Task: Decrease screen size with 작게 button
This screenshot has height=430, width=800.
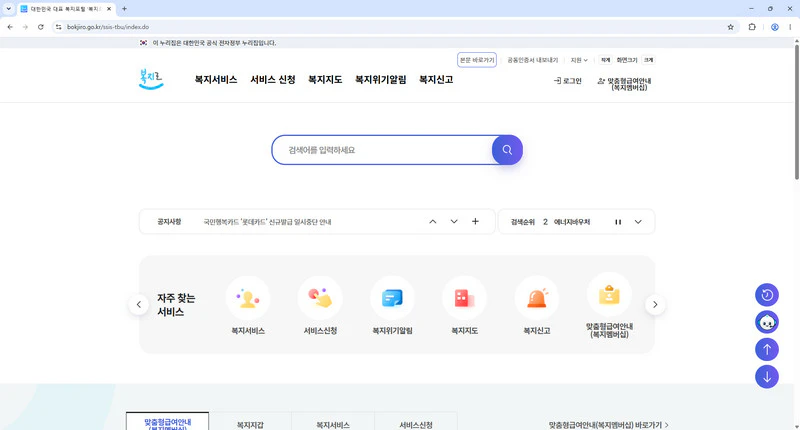Action: tap(606, 60)
